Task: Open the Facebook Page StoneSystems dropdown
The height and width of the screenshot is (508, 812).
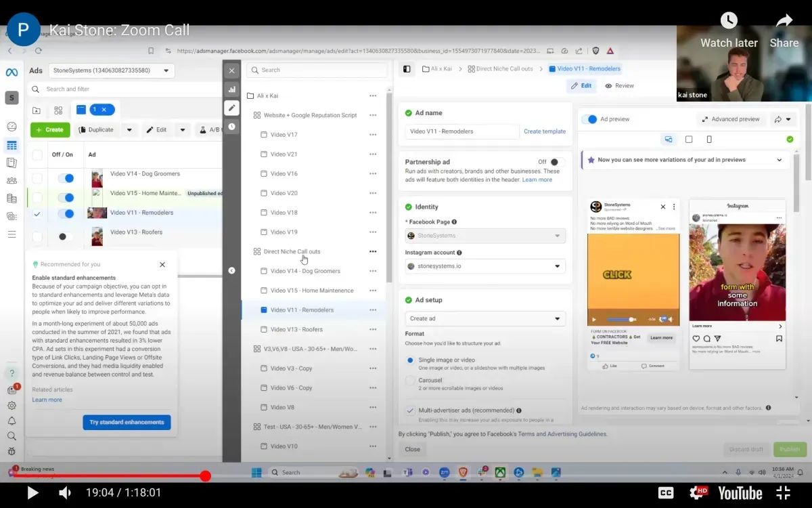Action: pos(485,236)
